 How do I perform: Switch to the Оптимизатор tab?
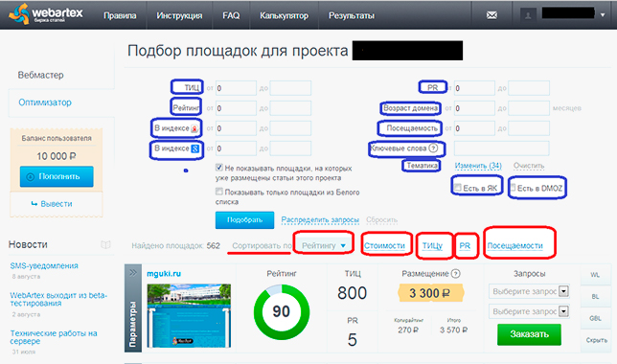(45, 102)
